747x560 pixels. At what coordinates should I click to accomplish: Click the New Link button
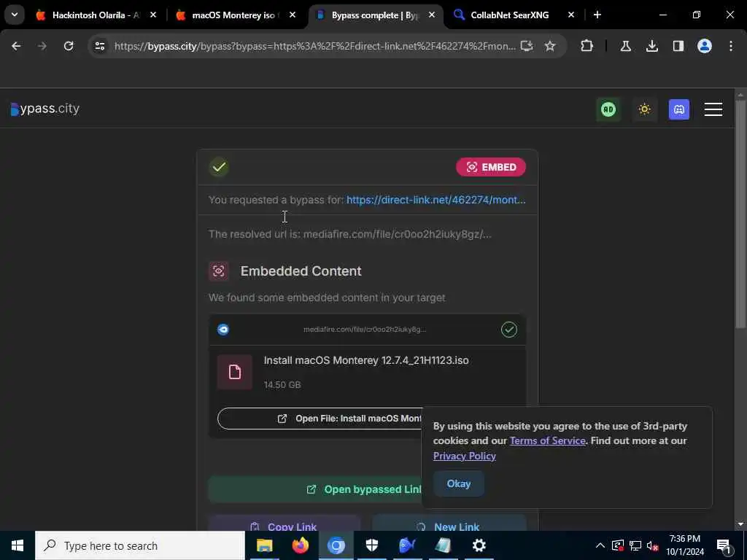click(449, 523)
